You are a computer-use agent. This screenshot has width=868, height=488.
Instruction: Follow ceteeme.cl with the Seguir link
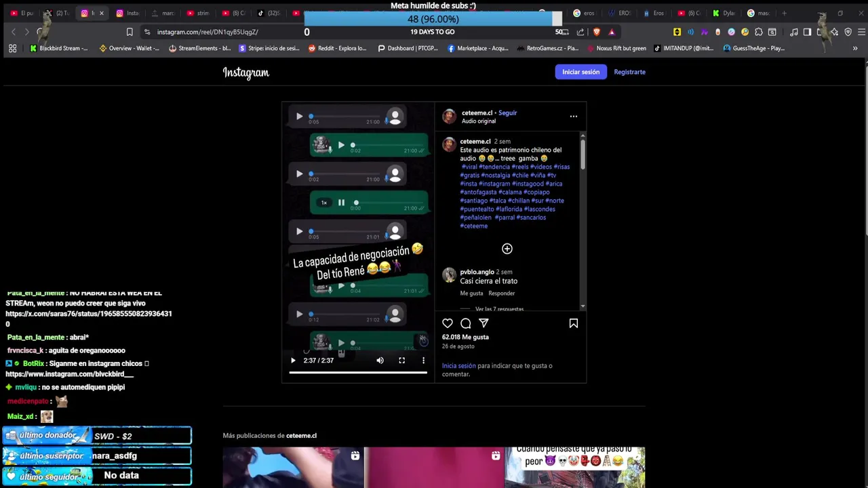point(508,113)
